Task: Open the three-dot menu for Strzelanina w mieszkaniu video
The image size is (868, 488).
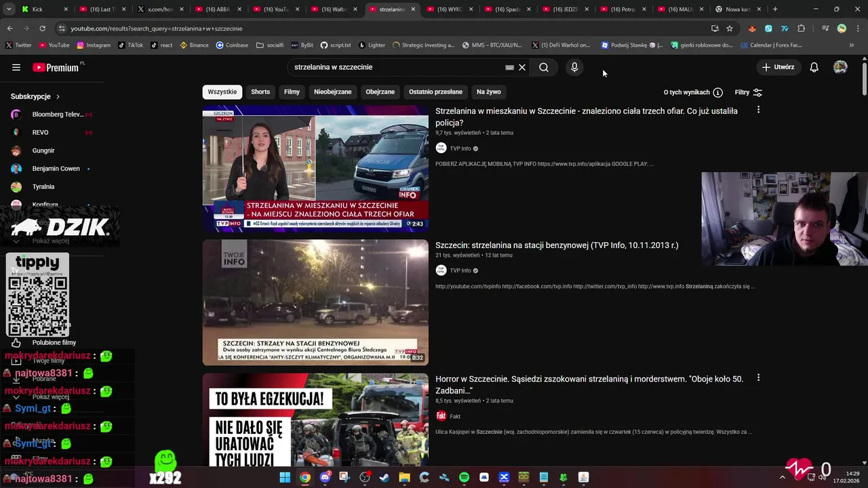Action: coord(758,110)
